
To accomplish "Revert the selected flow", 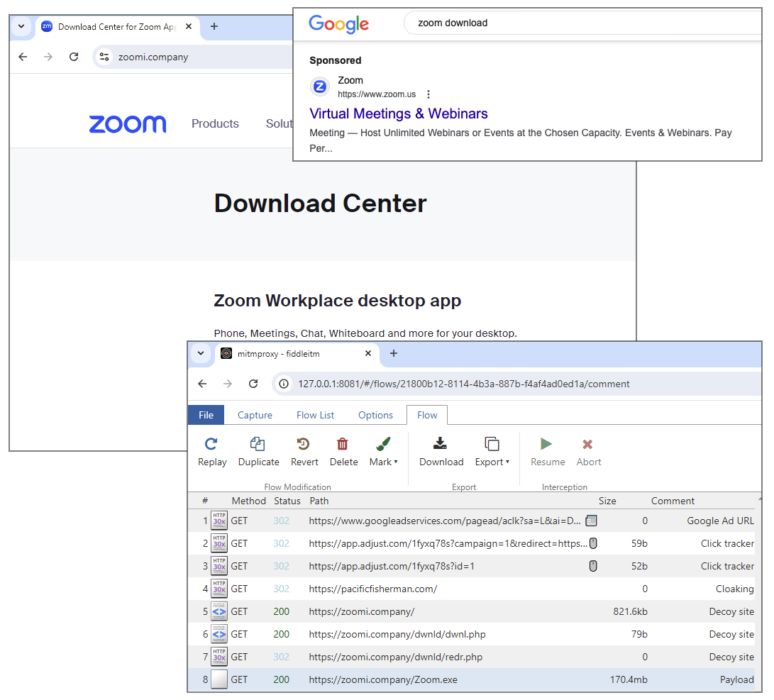I will [x=304, y=452].
